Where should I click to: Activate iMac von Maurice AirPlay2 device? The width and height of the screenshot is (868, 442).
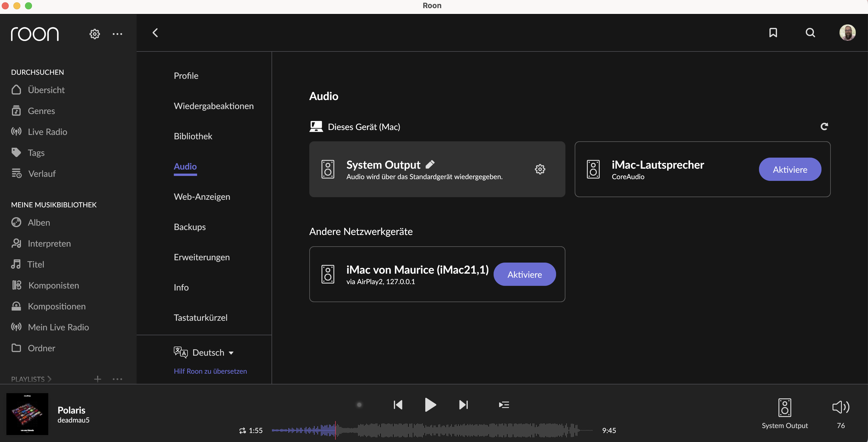(525, 274)
